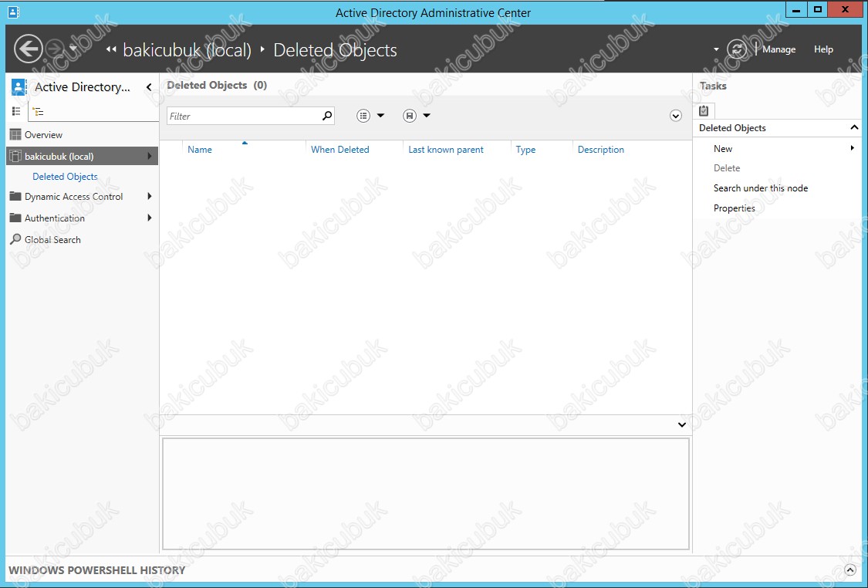Open the Manage menu

click(778, 49)
